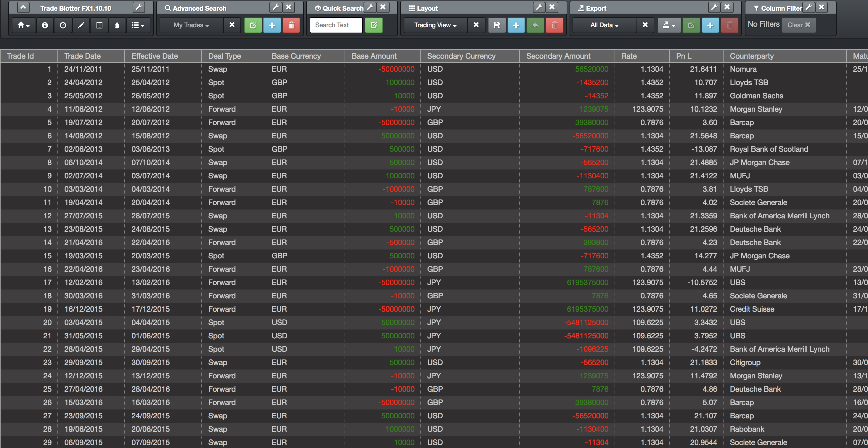This screenshot has width=868, height=448.
Task: Open Quick Search wrench configuration
Action: (x=370, y=7)
